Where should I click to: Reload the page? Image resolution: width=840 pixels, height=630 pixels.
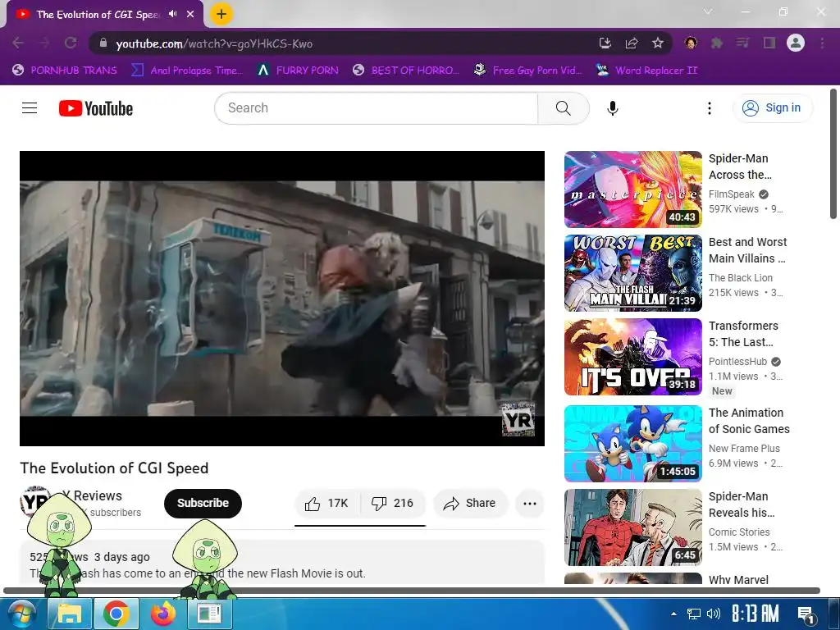click(x=71, y=43)
